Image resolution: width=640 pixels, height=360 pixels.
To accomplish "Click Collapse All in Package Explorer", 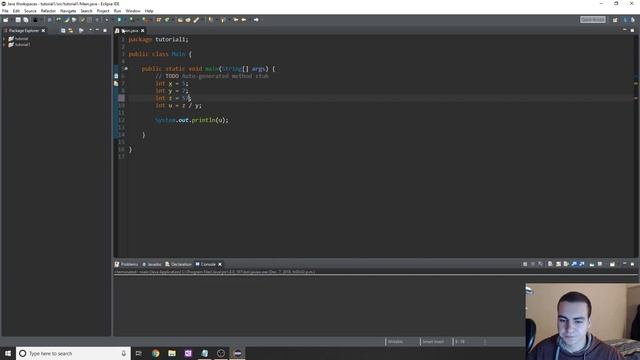I will 63,31.
